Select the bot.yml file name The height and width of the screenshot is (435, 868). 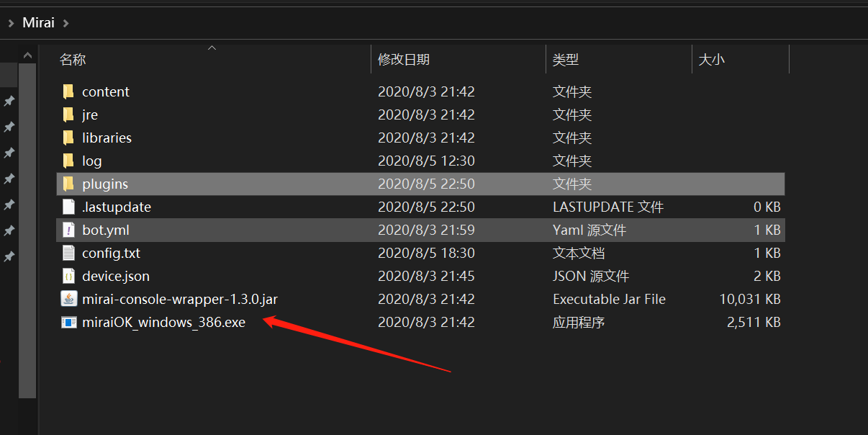[106, 230]
